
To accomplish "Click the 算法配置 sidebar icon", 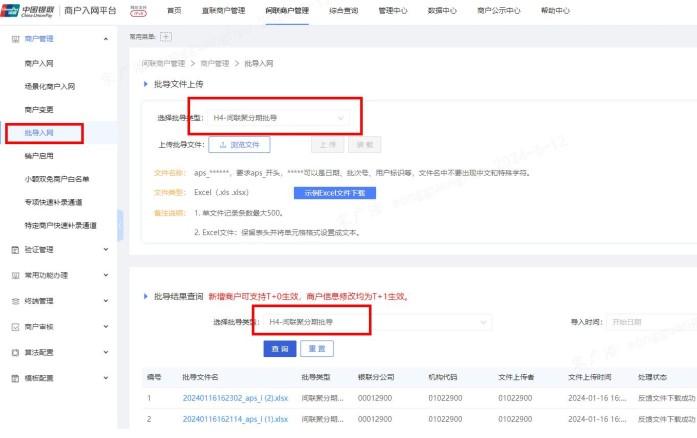I will tap(14, 353).
